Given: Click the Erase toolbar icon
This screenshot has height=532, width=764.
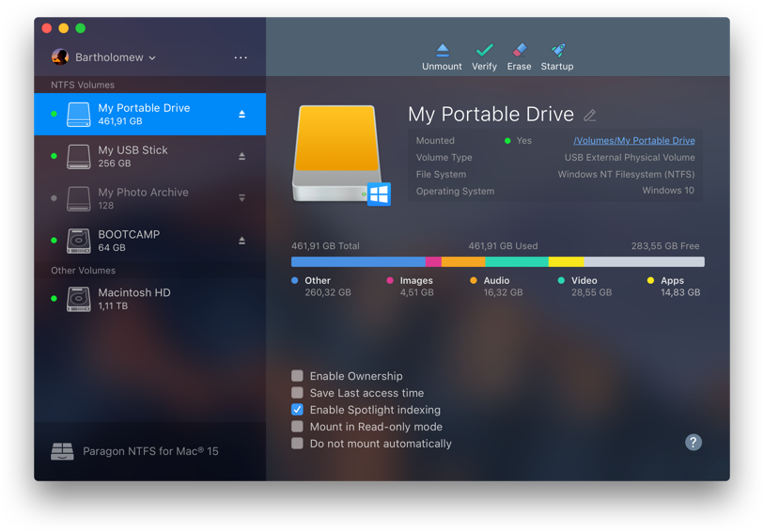Looking at the screenshot, I should pyautogui.click(x=520, y=50).
